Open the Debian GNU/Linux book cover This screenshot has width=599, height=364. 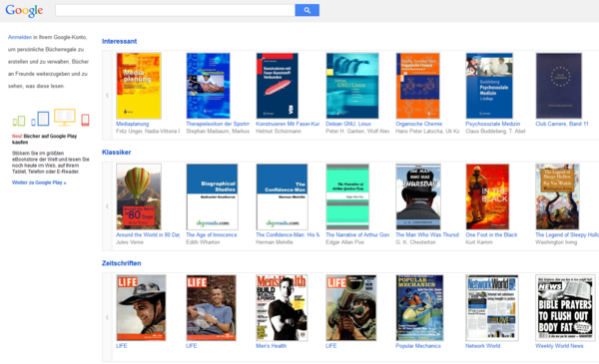[352, 86]
